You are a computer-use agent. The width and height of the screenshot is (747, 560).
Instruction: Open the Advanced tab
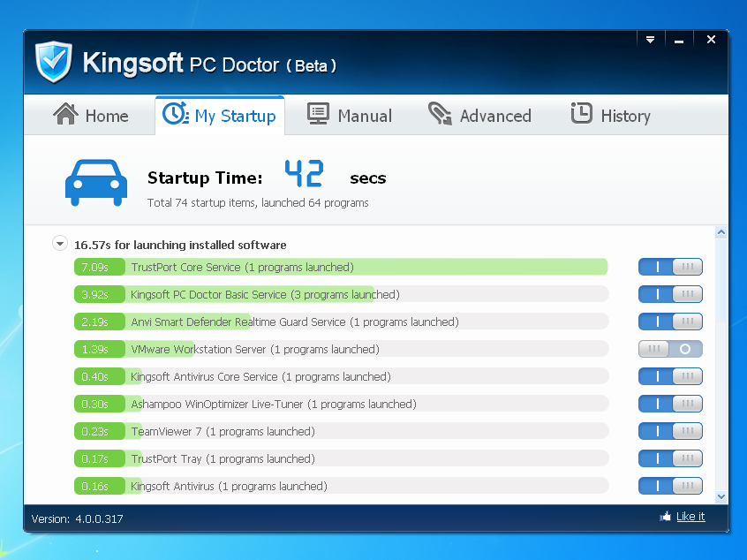479,116
